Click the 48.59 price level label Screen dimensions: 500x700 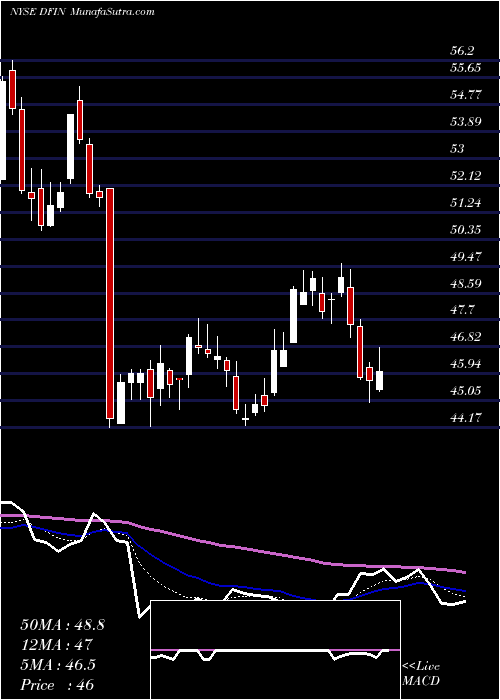(465, 283)
